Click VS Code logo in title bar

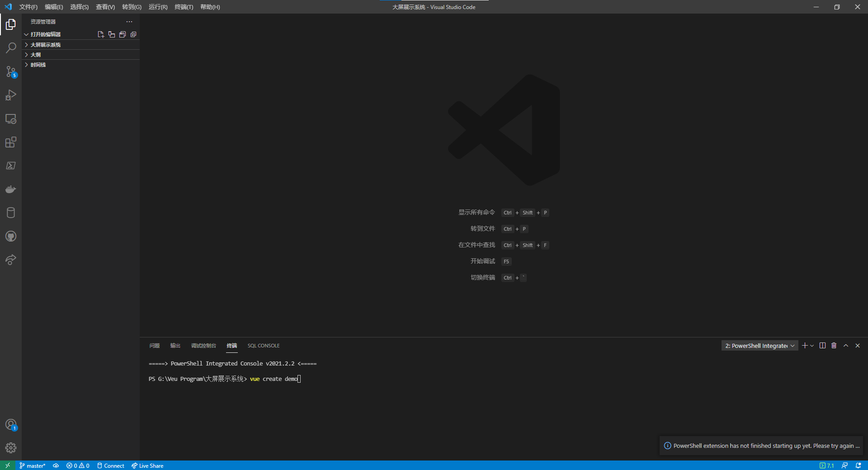8,7
